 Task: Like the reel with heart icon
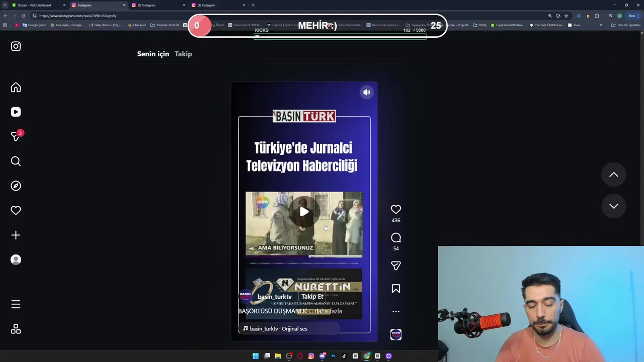(x=396, y=209)
